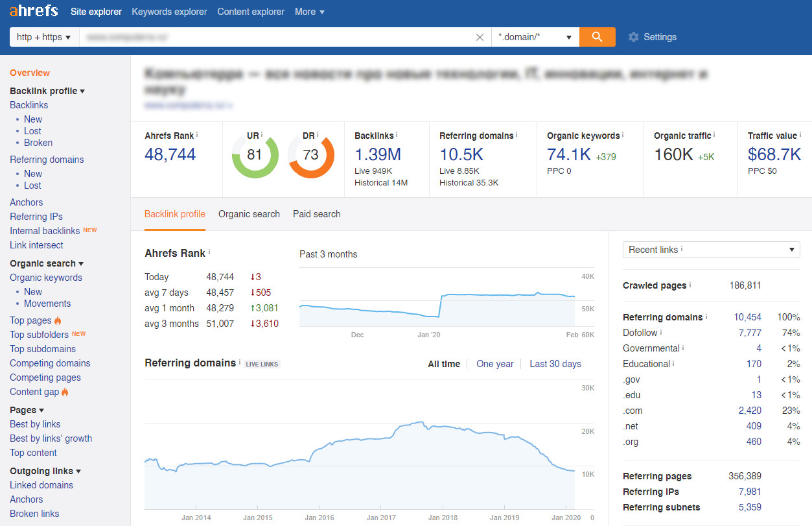Click info icon beside Organic traffic

coord(715,135)
